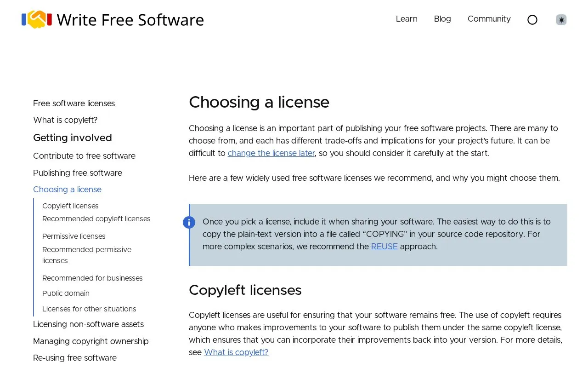588x368 pixels.
Task: Open Managing copyright ownership page
Action: pyautogui.click(x=91, y=341)
